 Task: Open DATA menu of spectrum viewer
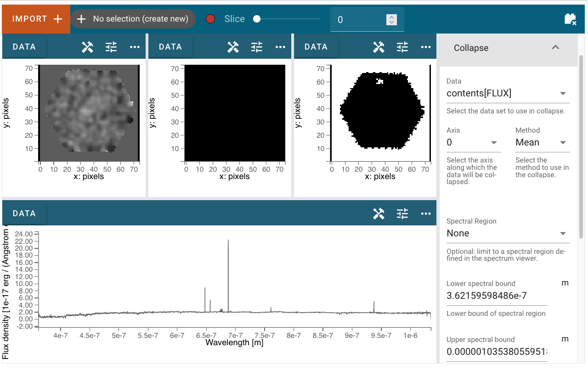24,213
